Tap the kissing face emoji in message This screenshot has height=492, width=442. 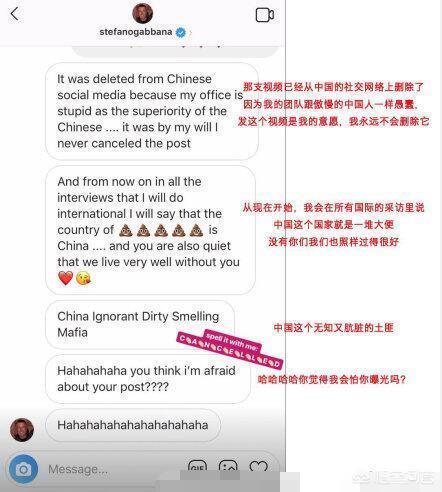tap(83, 278)
